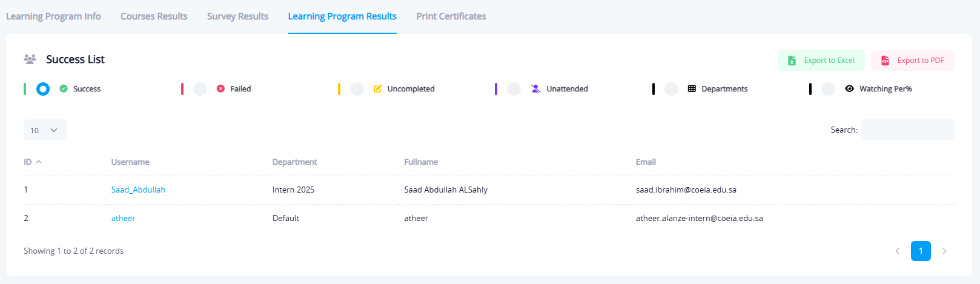Open Saad_Abdullah username link

(138, 190)
